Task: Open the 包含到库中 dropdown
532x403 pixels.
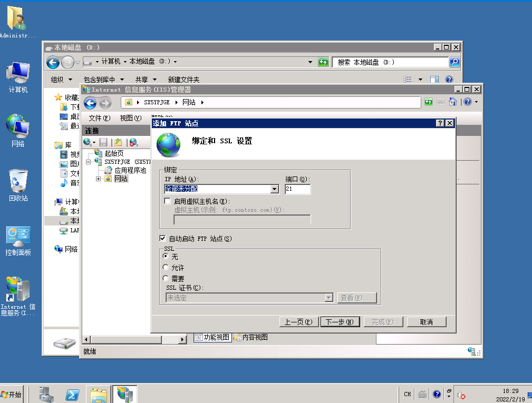Action: [x=103, y=80]
